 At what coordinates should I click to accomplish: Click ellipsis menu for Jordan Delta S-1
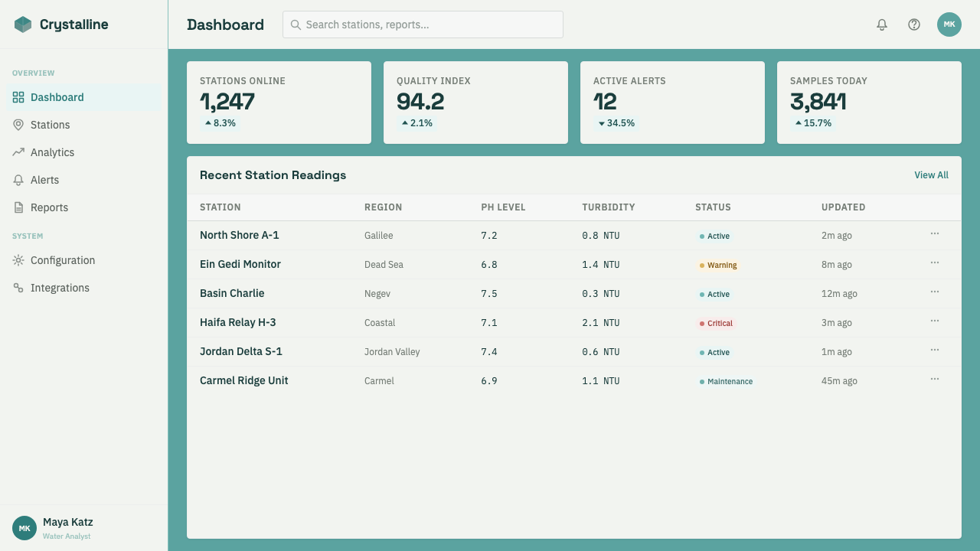point(935,350)
